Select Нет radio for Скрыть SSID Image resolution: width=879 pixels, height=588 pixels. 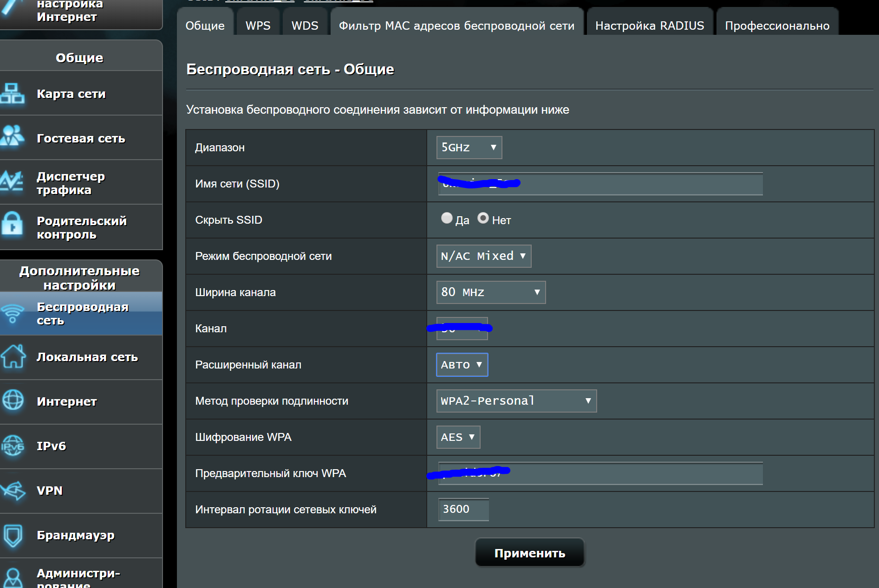point(483,218)
